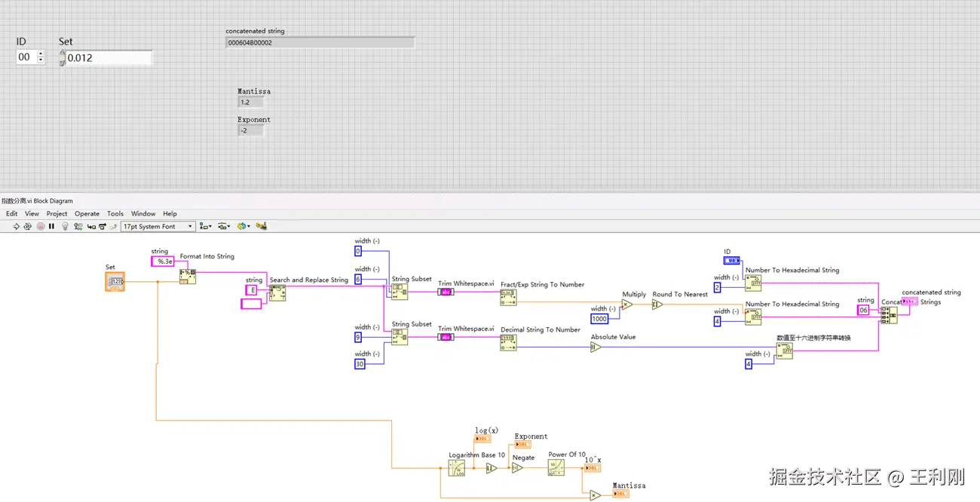Select the Format Into String node
This screenshot has width=980, height=502.
tap(188, 277)
